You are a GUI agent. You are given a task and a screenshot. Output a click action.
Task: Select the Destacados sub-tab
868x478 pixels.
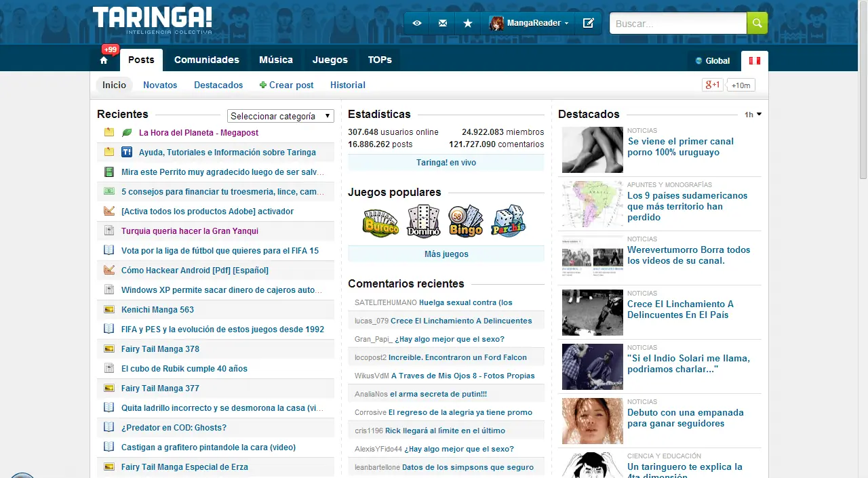(218, 85)
